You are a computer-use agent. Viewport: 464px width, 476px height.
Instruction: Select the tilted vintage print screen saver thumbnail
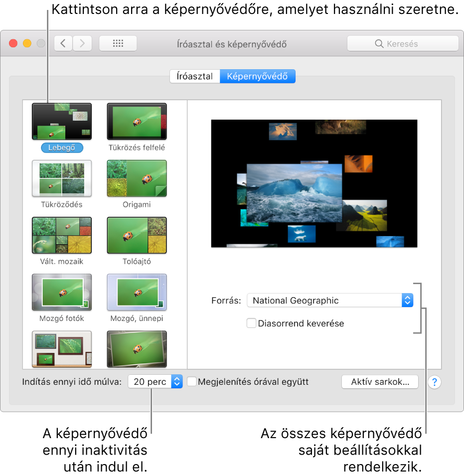(137, 349)
